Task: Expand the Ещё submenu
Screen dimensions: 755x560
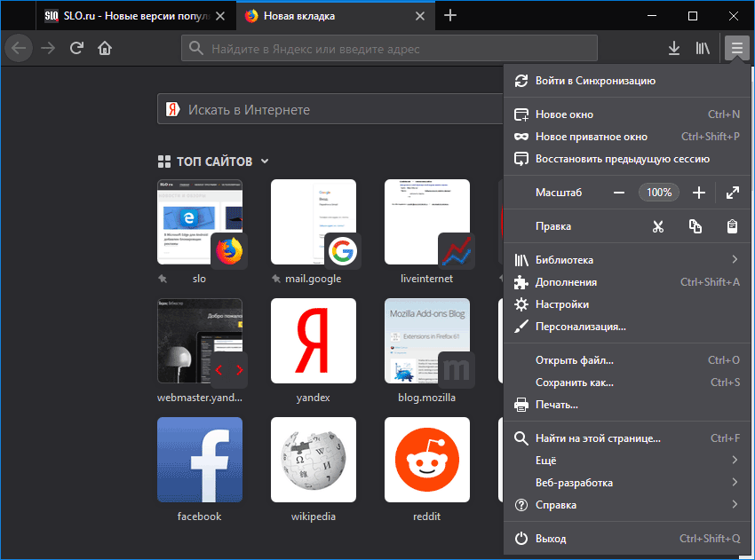Action: 627,460
